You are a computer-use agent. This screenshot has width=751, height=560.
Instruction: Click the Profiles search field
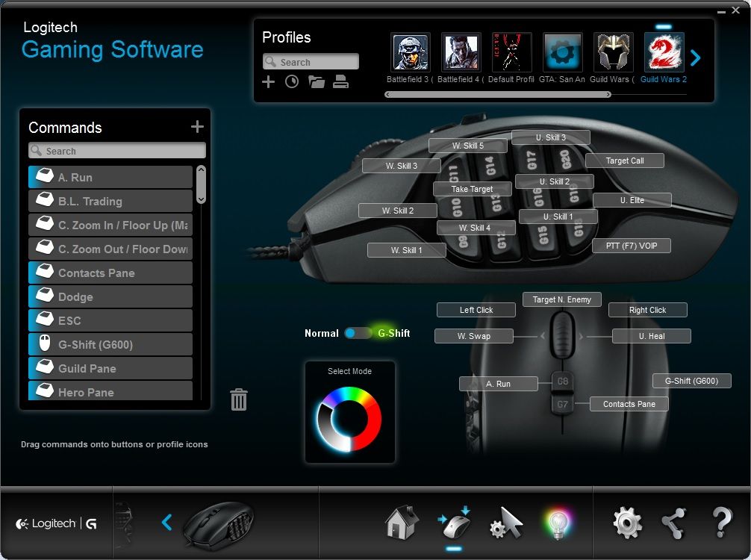(311, 62)
